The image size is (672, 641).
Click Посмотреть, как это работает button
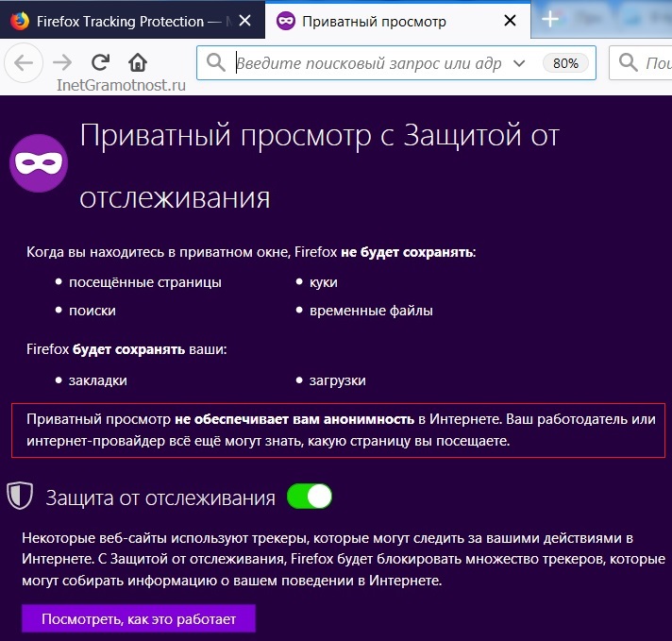pos(139,618)
